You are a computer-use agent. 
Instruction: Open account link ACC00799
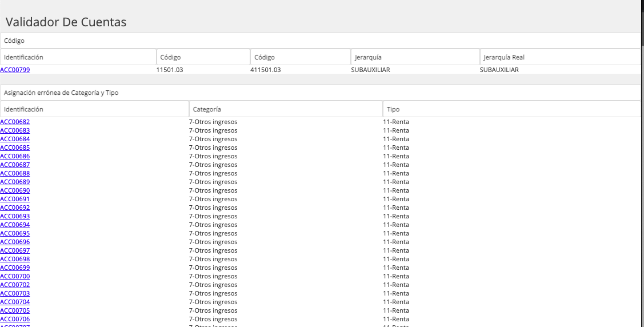15,70
